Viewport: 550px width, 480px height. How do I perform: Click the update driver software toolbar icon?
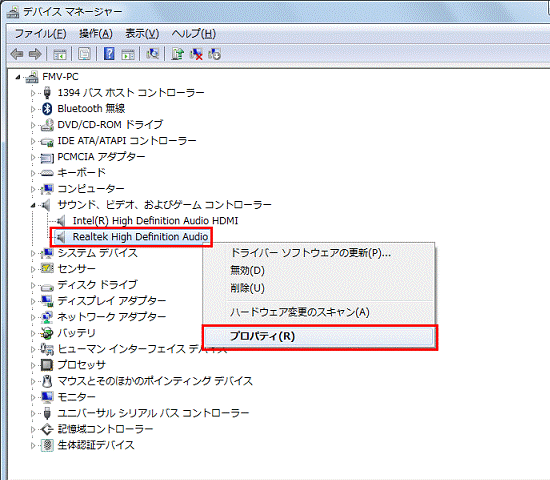tap(178, 54)
